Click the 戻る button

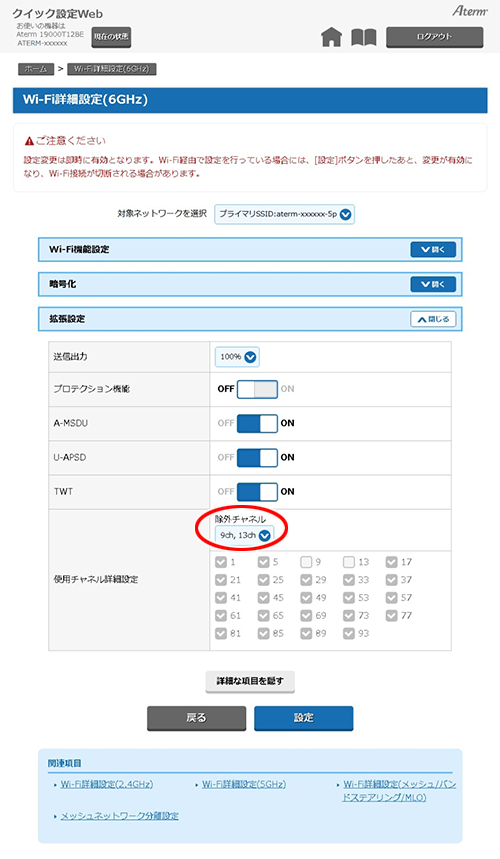click(x=197, y=718)
